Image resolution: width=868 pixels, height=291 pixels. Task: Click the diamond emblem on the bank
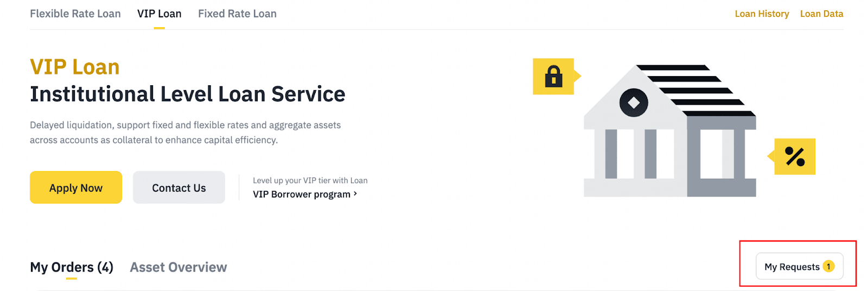[x=634, y=102]
